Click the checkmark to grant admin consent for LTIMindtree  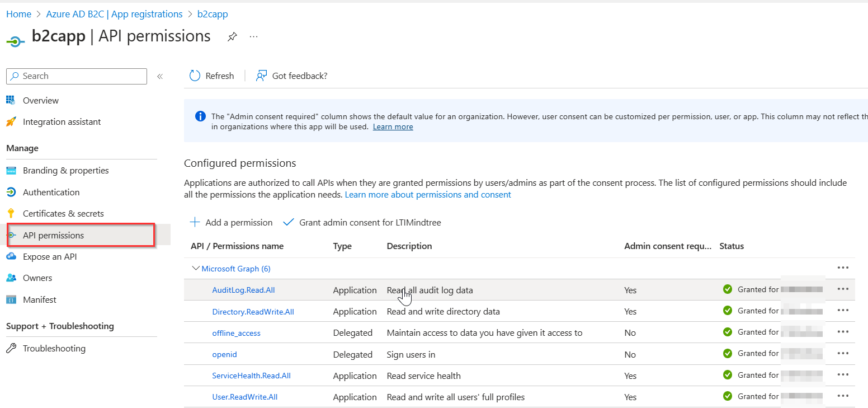tap(289, 222)
